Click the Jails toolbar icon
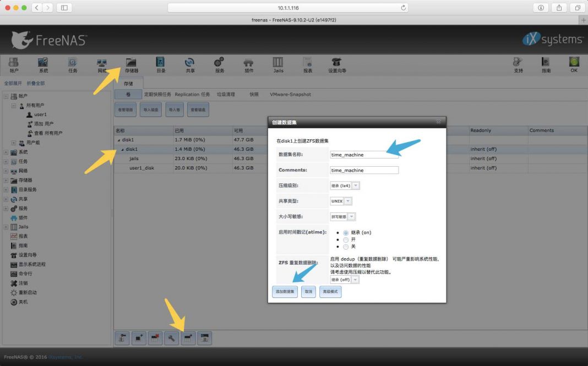 [278, 64]
